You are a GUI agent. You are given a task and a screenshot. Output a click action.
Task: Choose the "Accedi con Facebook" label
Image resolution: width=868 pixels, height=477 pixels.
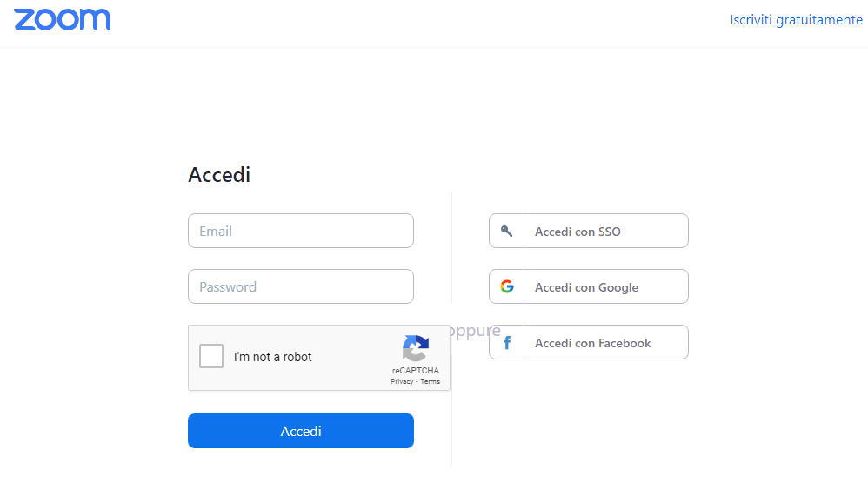(592, 343)
